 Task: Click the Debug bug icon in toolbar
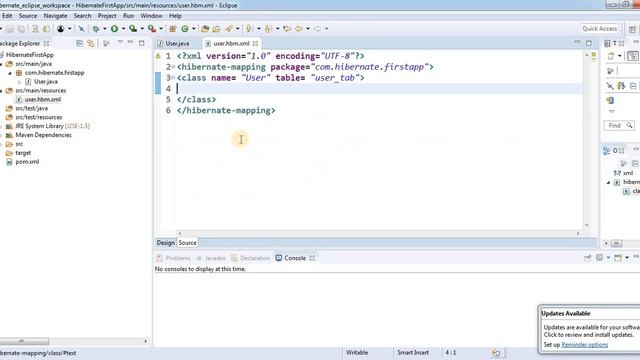pos(96,29)
